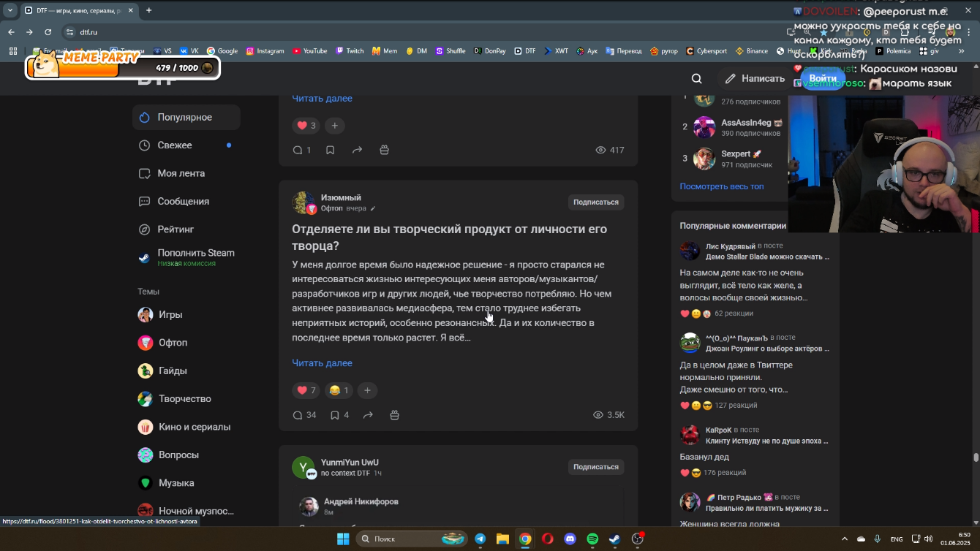
Task: Open Моя лента in the sidebar
Action: [186, 173]
